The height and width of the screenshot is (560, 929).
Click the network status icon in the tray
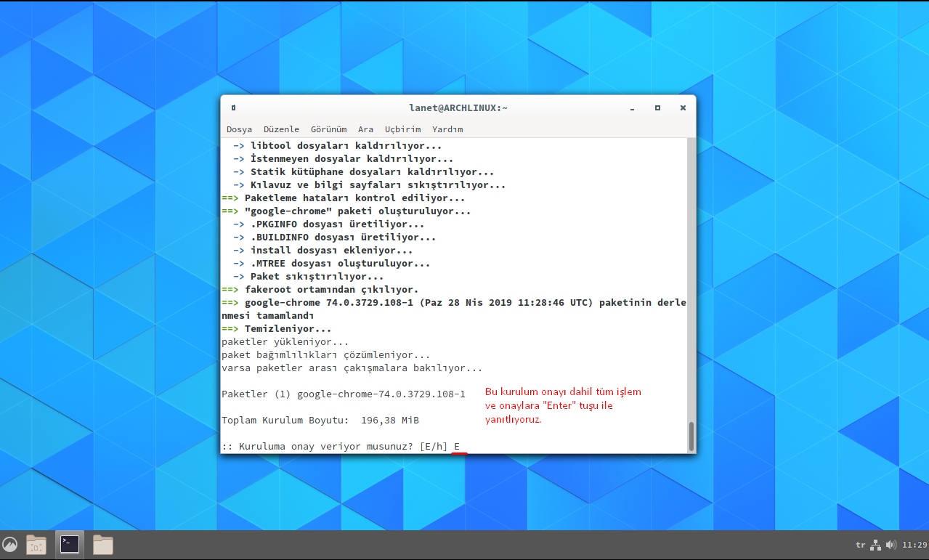pos(875,545)
